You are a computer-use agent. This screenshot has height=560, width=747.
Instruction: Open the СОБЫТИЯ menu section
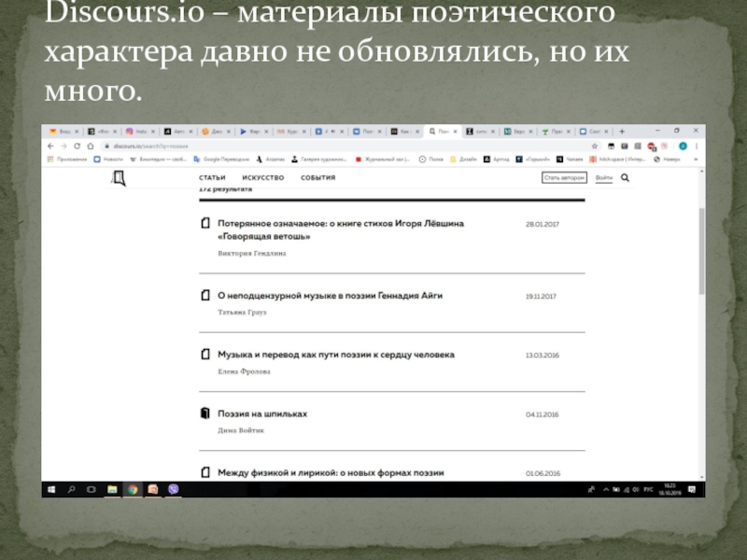pyautogui.click(x=317, y=177)
